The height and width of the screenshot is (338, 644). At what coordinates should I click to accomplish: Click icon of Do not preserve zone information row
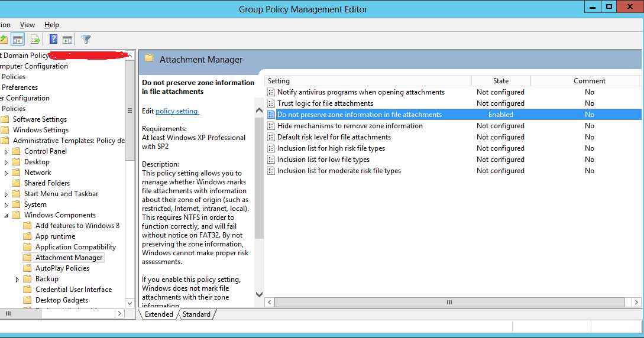tap(271, 115)
